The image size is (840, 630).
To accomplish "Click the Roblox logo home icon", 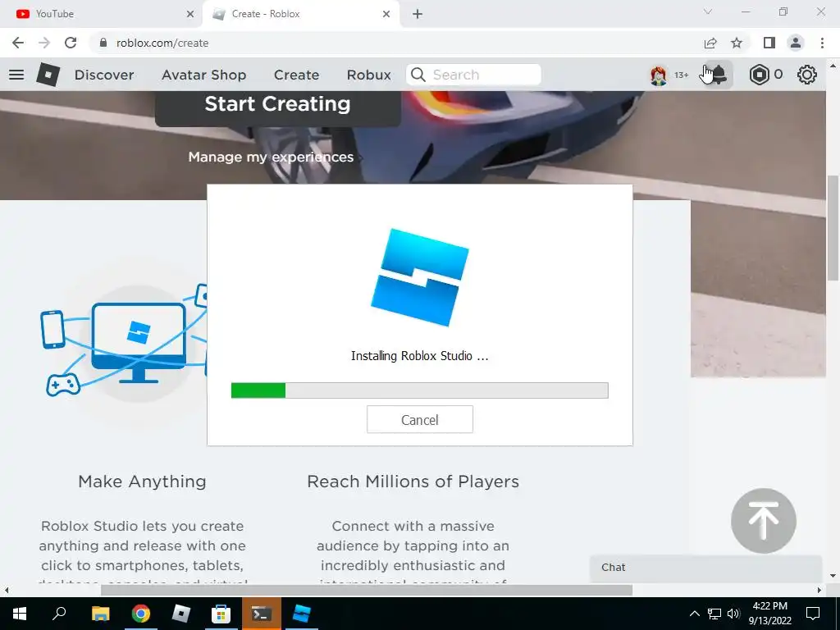I will tap(48, 75).
